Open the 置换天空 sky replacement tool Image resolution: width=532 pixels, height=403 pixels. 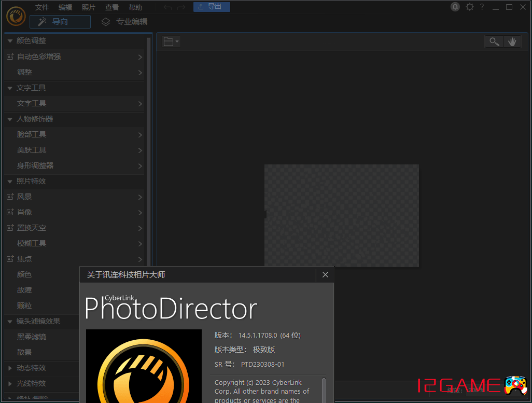tap(32, 228)
